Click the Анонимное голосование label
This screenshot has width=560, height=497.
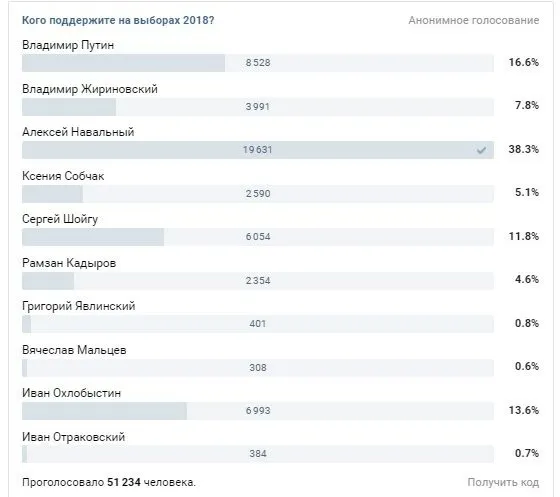click(x=474, y=20)
